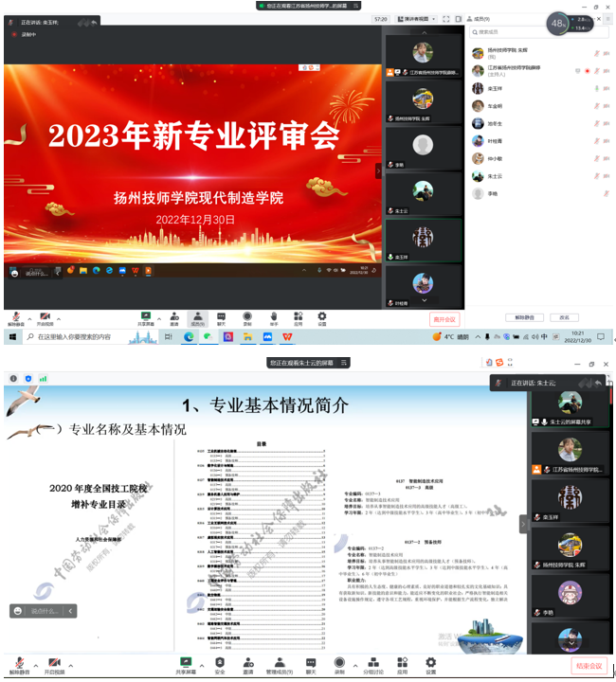Open 分组讨论 breakout rooms

373,666
